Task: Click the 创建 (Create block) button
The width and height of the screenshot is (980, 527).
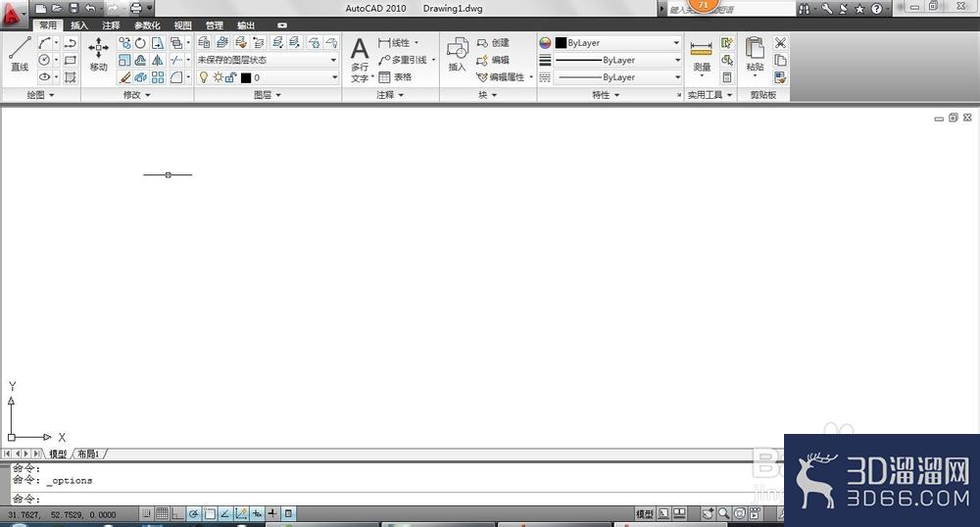Action: (x=493, y=42)
